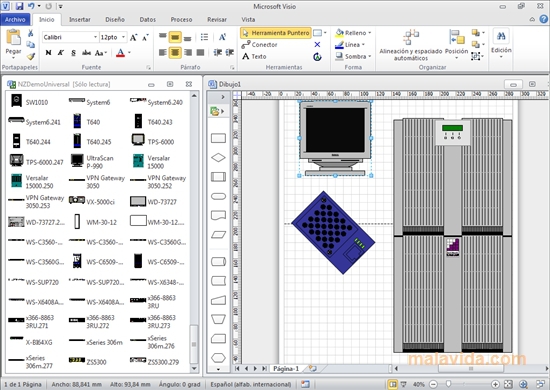Image resolution: width=550 pixels, height=390 pixels.
Task: Click fit page to window icon
Action: click(x=508, y=384)
